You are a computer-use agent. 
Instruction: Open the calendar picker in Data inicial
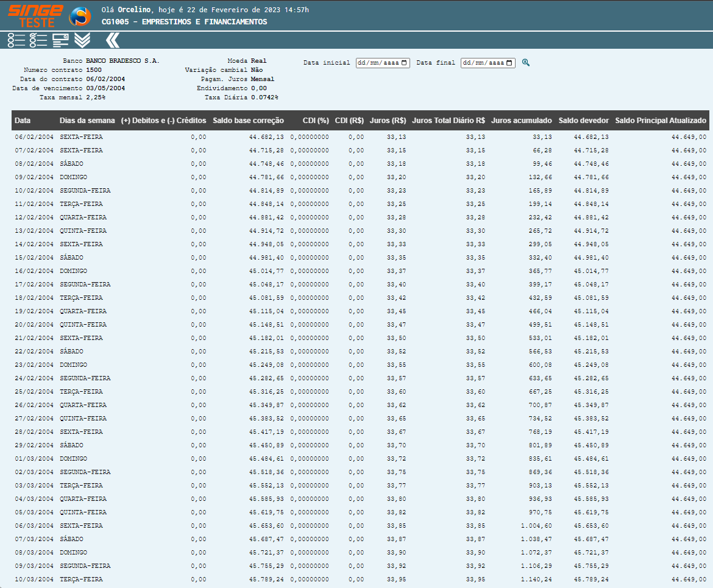pyautogui.click(x=404, y=63)
